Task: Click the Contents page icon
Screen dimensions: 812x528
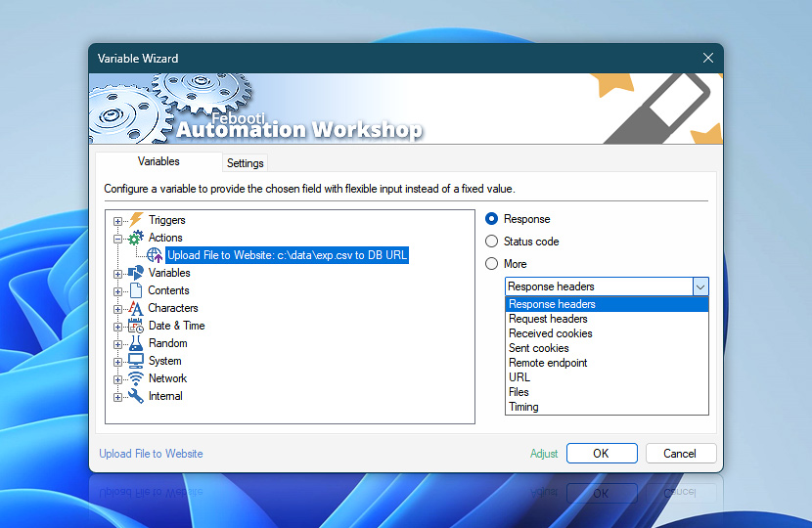Action: pyautogui.click(x=136, y=290)
